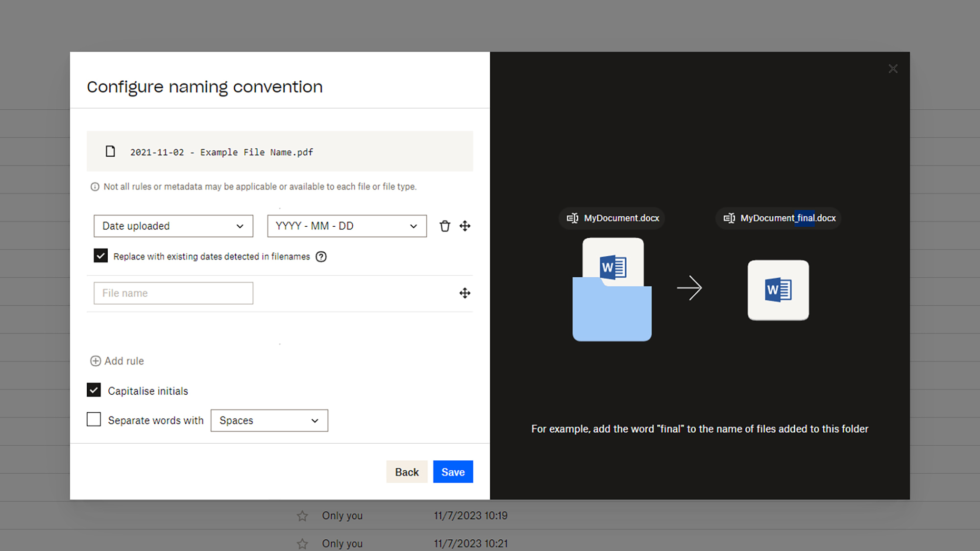Click the 11/7/2023 10:21 date cell
The width and height of the screenshot is (980, 551).
[470, 544]
